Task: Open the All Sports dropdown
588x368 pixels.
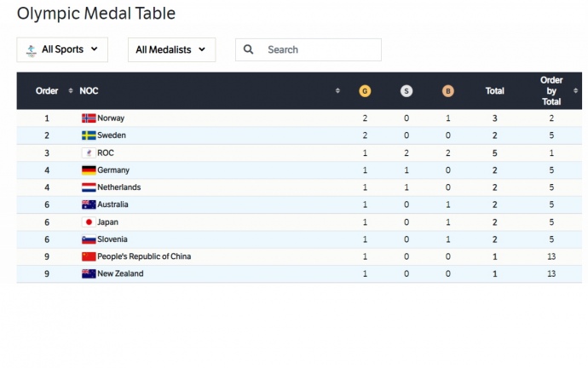Action: point(62,49)
